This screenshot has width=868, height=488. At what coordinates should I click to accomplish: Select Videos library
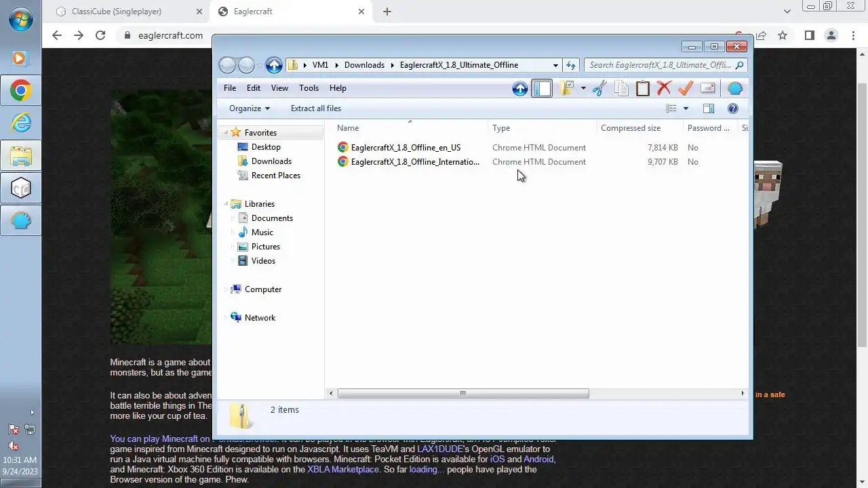click(x=263, y=261)
